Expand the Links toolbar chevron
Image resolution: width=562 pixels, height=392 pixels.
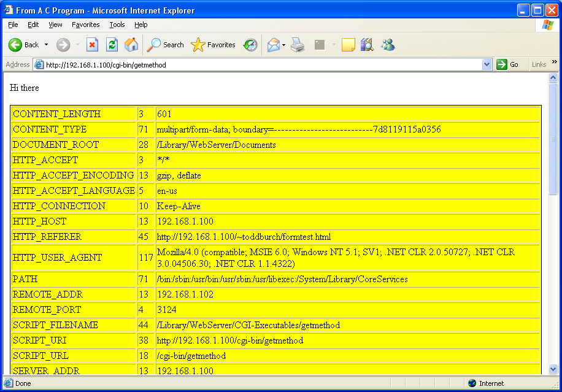[555, 62]
